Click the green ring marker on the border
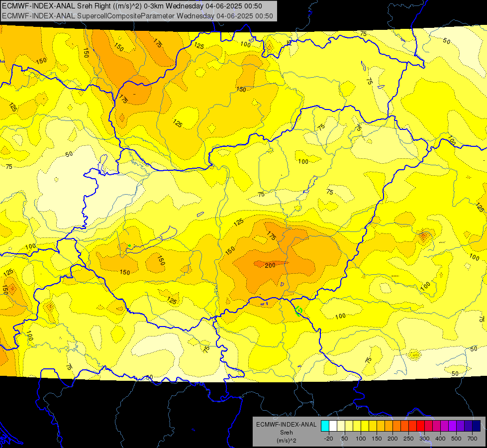Screen dimensions: 487x448 pos(299,311)
